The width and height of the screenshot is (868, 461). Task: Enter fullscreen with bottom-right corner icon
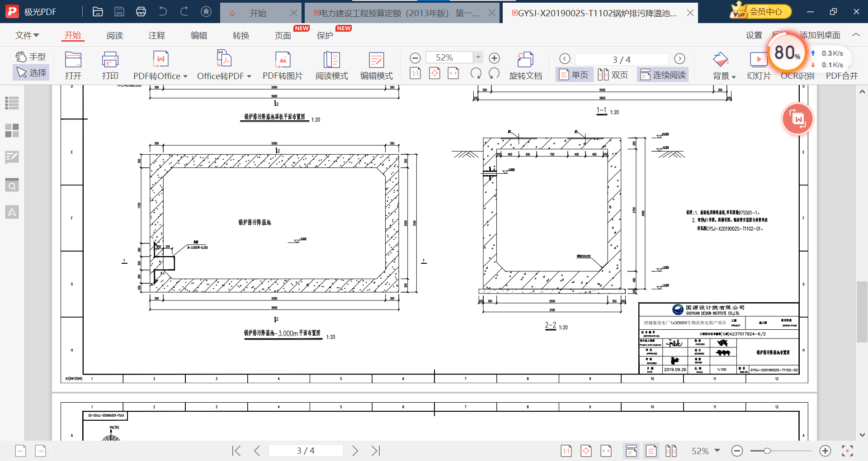[x=847, y=451]
